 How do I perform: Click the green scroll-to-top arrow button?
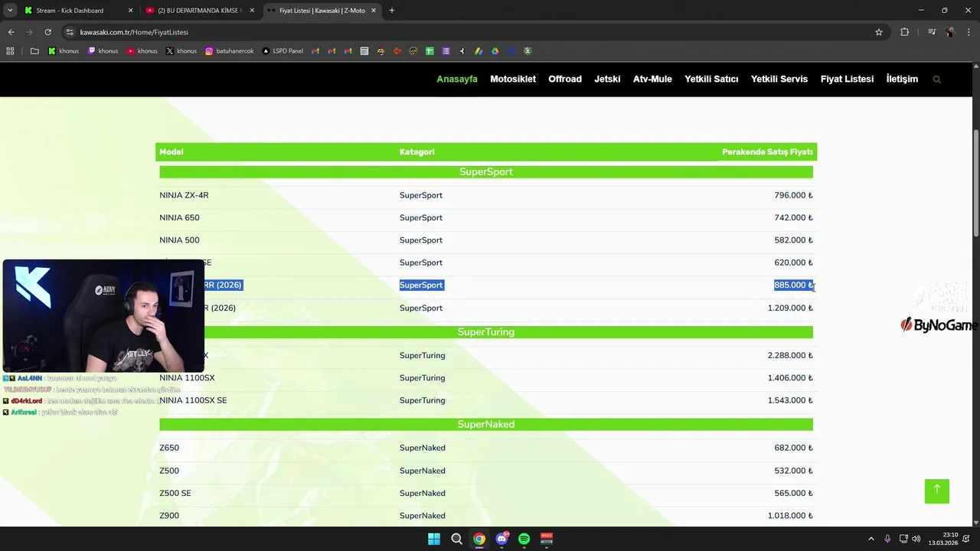tap(936, 491)
